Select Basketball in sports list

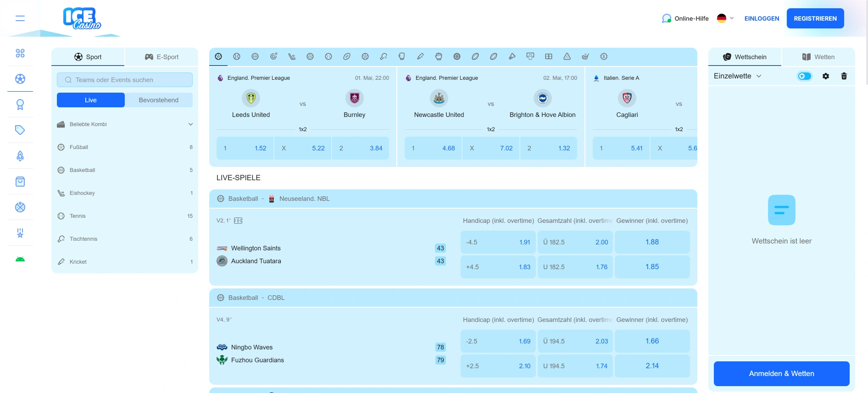(125, 170)
